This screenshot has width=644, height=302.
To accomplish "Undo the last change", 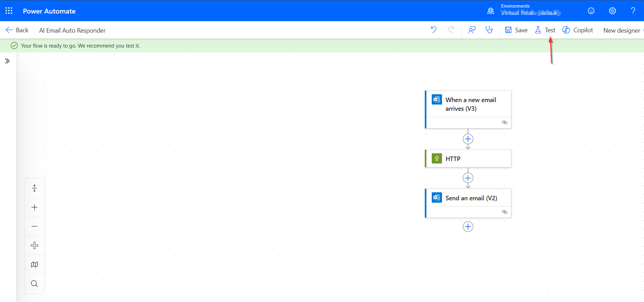I will [433, 30].
